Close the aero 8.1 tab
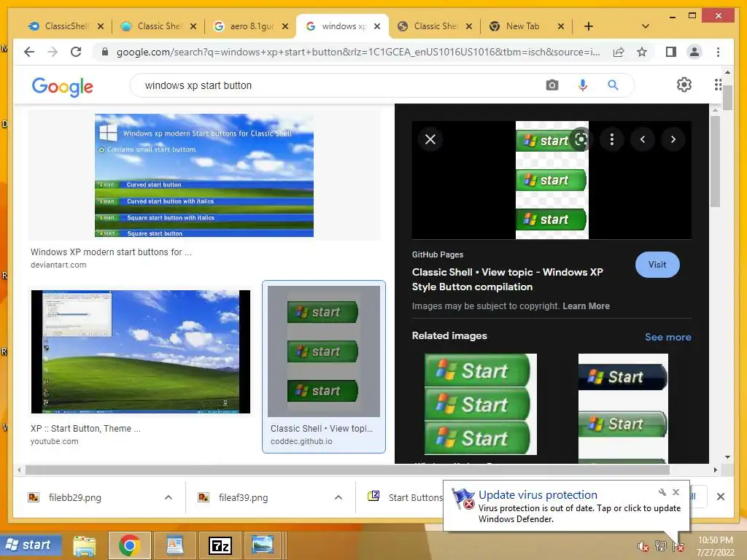This screenshot has width=747, height=560. [285, 26]
